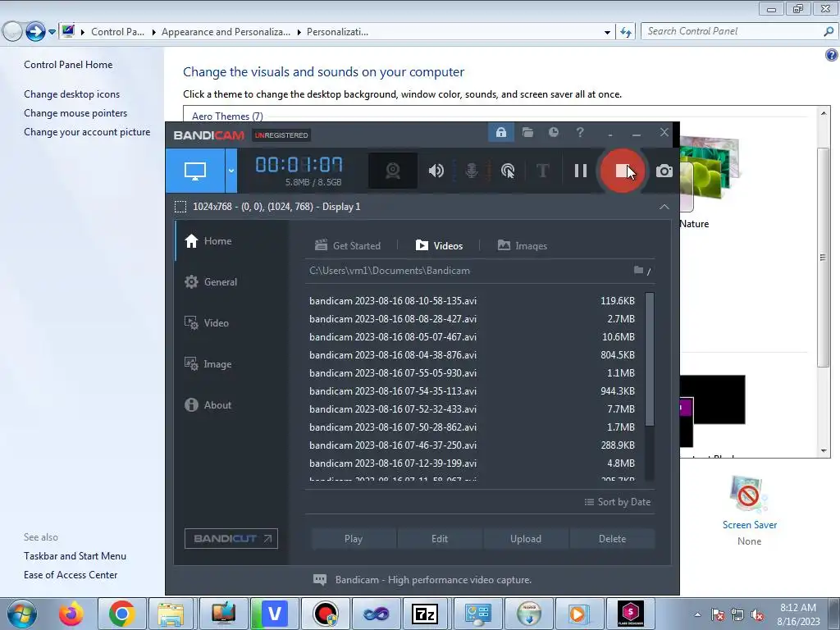Click the Play button for videos
The image size is (840, 630).
pyautogui.click(x=354, y=539)
